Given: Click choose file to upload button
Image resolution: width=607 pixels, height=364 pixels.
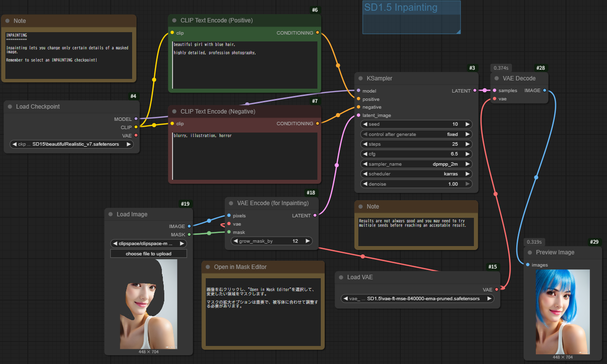Looking at the screenshot, I should [x=149, y=254].
